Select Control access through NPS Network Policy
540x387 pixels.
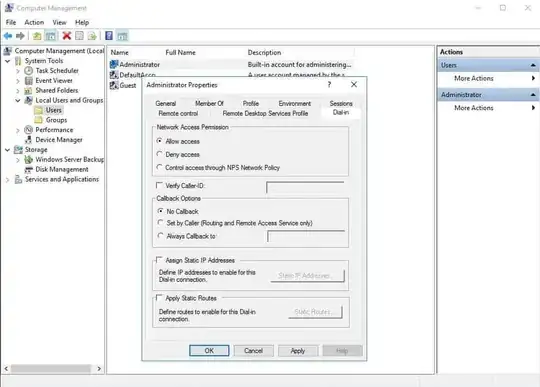159,167
